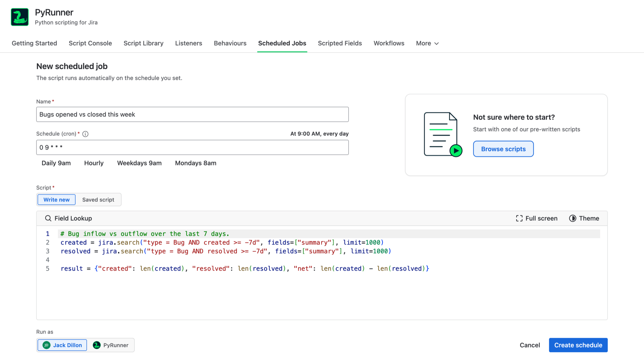Viewport: 644px width, 359px height.
Task: Click the Full screen expand icon
Action: [x=519, y=218]
